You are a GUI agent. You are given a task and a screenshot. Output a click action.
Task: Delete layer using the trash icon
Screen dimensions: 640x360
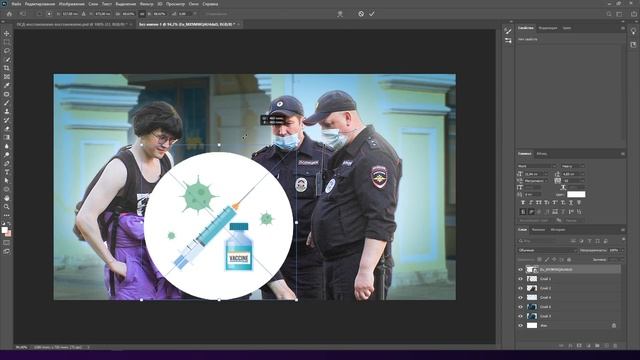point(616,346)
